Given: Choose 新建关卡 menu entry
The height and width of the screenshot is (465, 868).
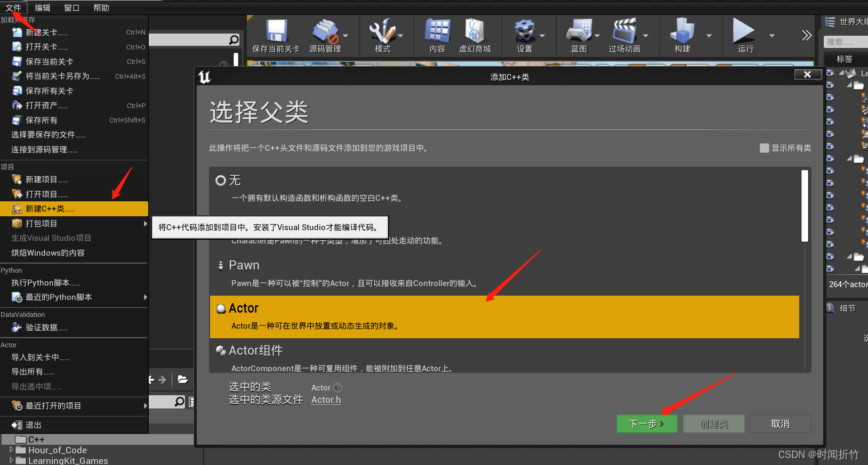Looking at the screenshot, I should 74,32.
